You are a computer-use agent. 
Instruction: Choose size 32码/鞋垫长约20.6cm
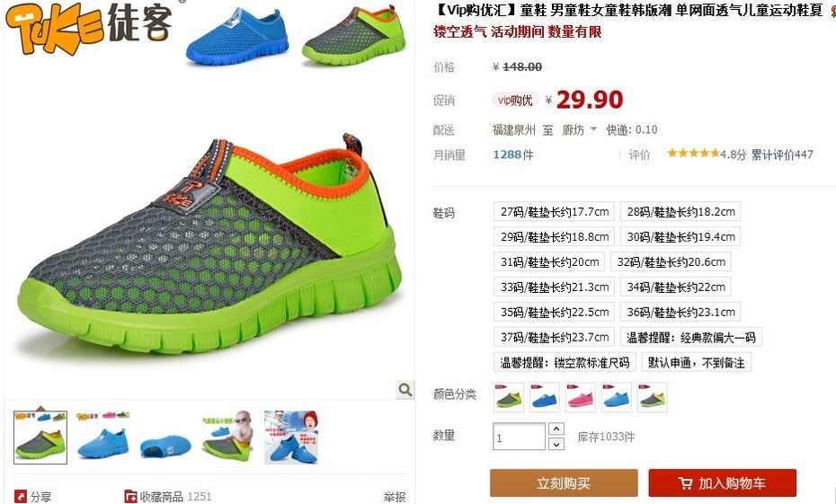[671, 261]
